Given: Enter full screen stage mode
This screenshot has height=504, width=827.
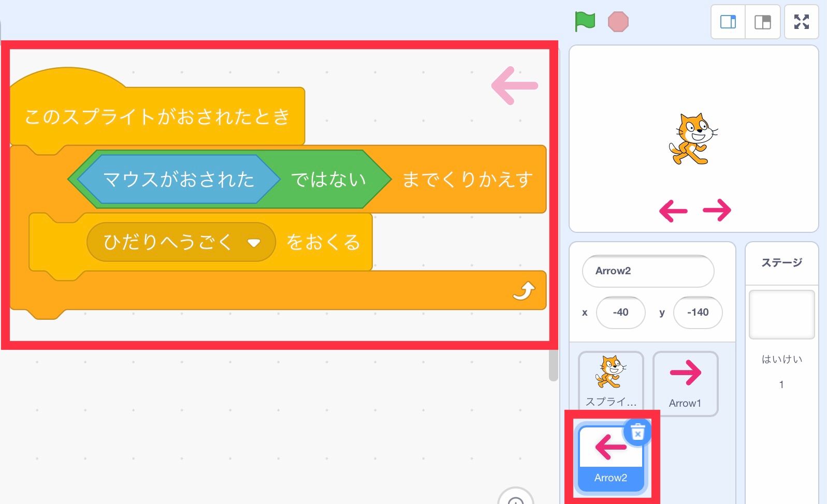Looking at the screenshot, I should point(801,22).
